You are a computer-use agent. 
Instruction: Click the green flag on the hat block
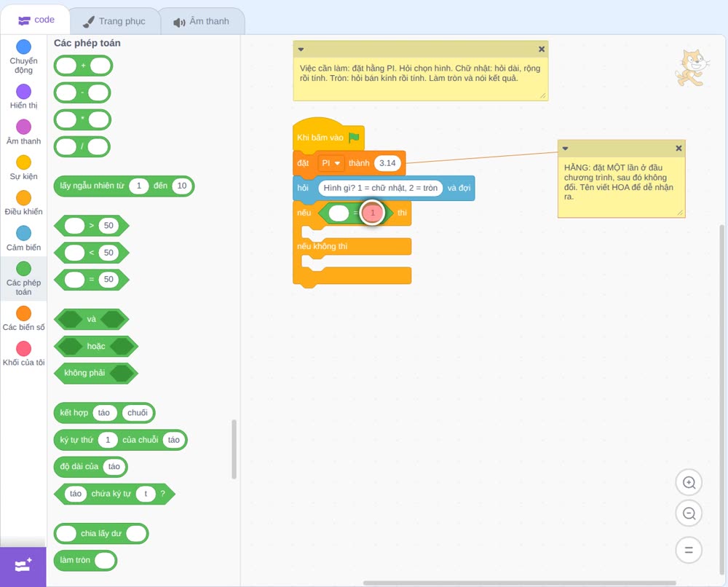tap(355, 137)
